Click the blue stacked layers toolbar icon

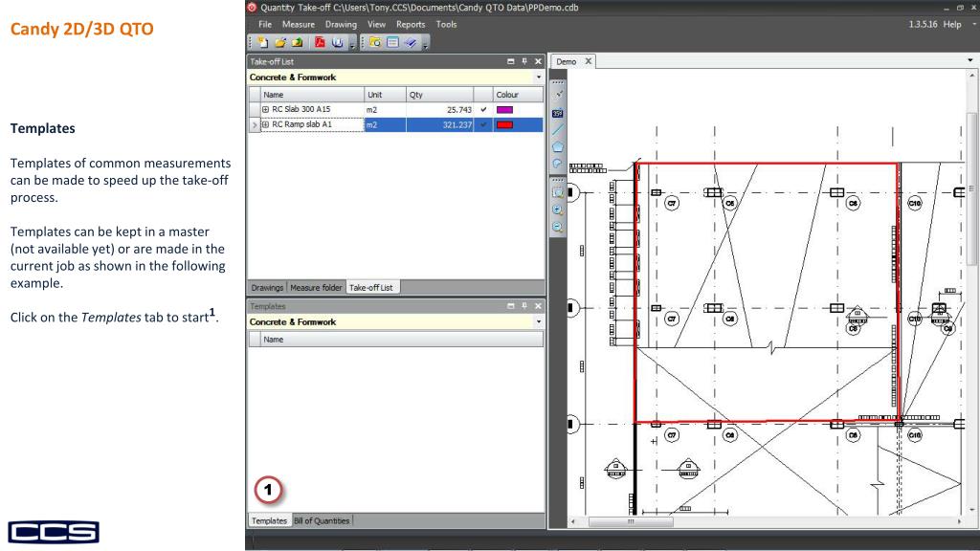(410, 42)
